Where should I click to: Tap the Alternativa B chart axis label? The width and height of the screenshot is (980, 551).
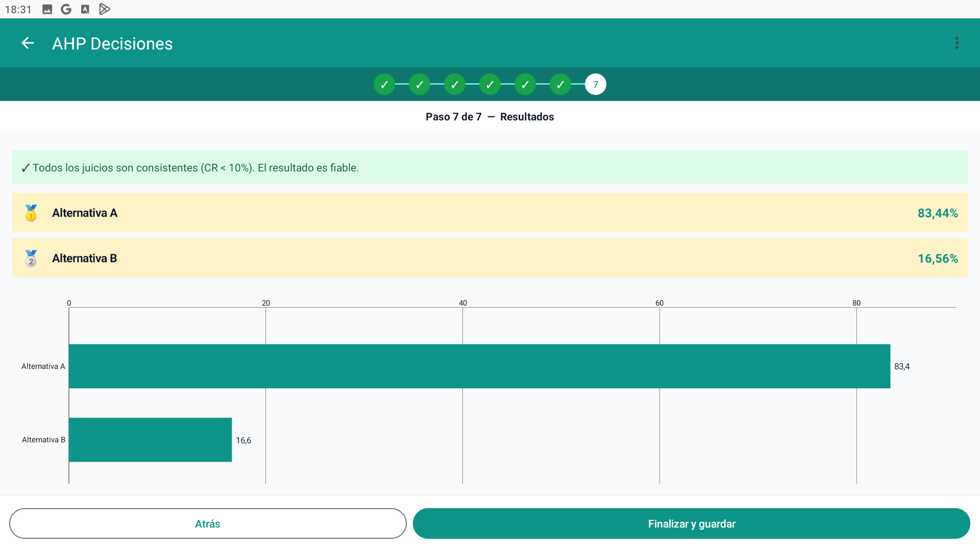[x=43, y=440]
